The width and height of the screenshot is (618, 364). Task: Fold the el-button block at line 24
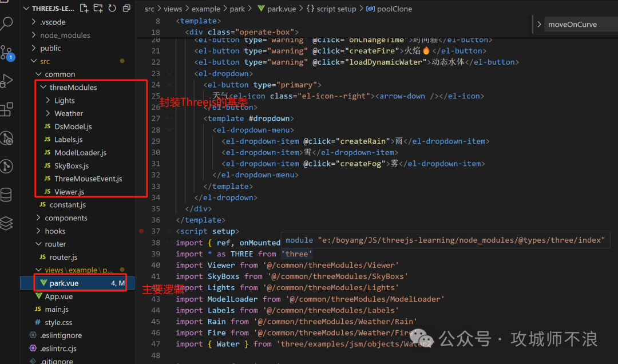169,85
